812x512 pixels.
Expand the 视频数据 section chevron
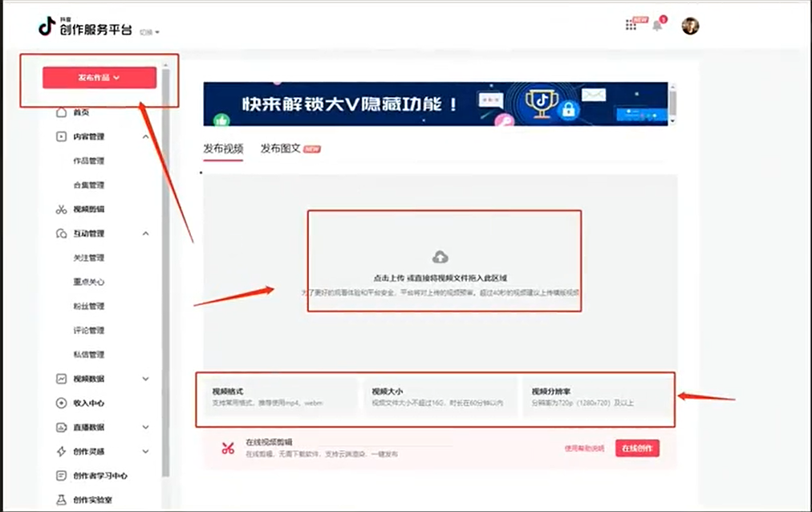tap(145, 379)
